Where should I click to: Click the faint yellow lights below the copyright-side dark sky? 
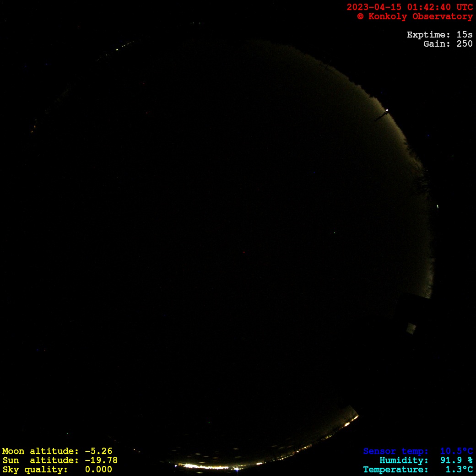119,48
